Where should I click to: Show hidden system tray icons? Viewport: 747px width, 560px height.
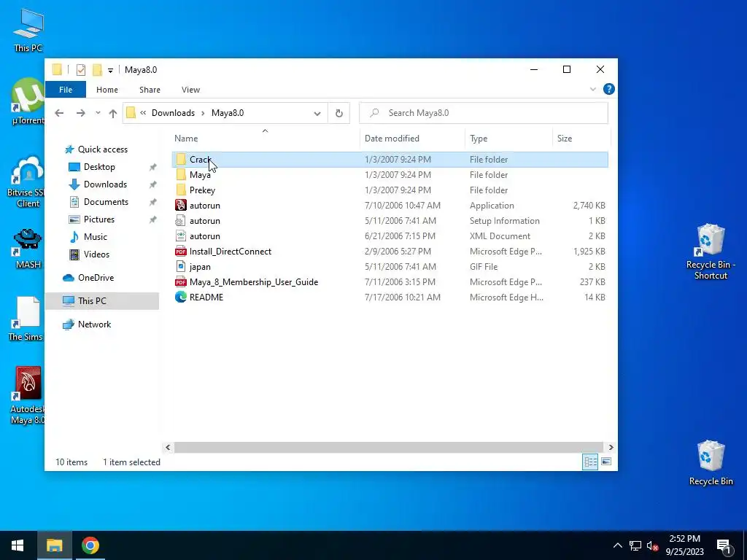(x=617, y=545)
